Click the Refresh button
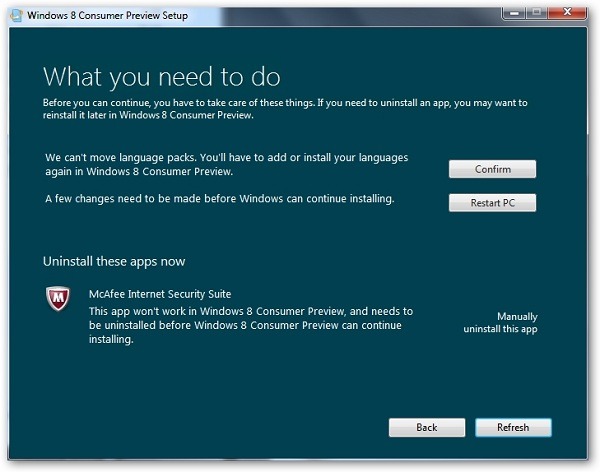600x472 pixels. click(x=513, y=427)
